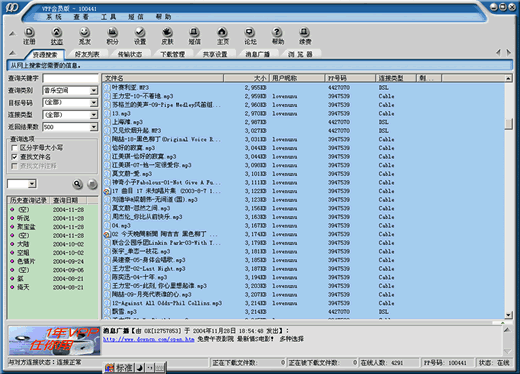Viewport: 520px width, 374px height.
Task: Click the 查询关键字 keyword input field
Action: 70,78
